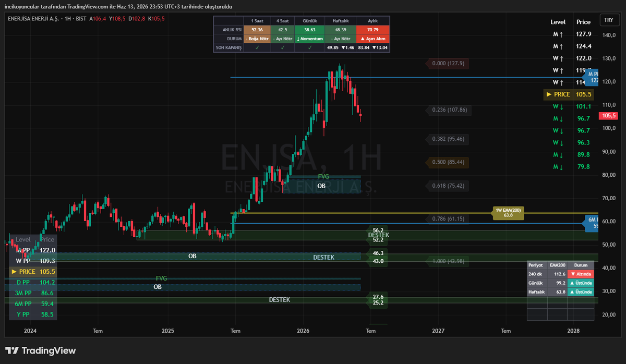The image size is (626, 364).
Task: Click the Altında status for 240 dk
Action: click(580, 274)
